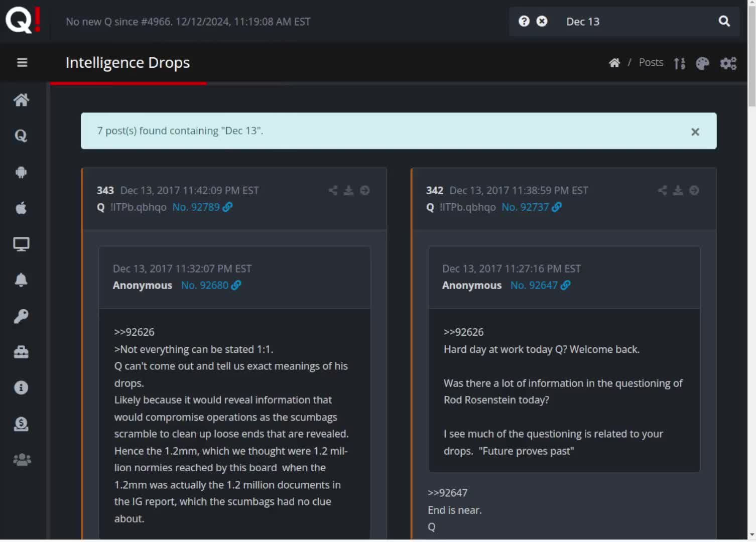Open post 343 with arrow icon

365,190
